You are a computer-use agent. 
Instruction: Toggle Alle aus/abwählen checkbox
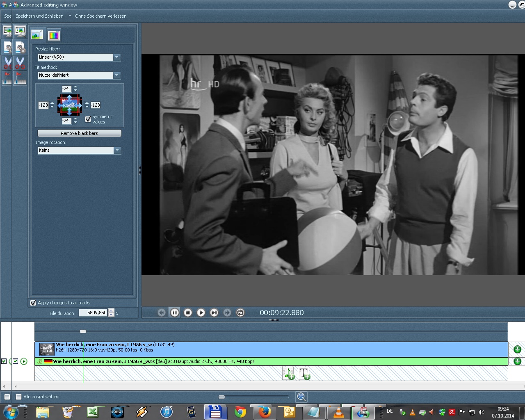pos(18,397)
